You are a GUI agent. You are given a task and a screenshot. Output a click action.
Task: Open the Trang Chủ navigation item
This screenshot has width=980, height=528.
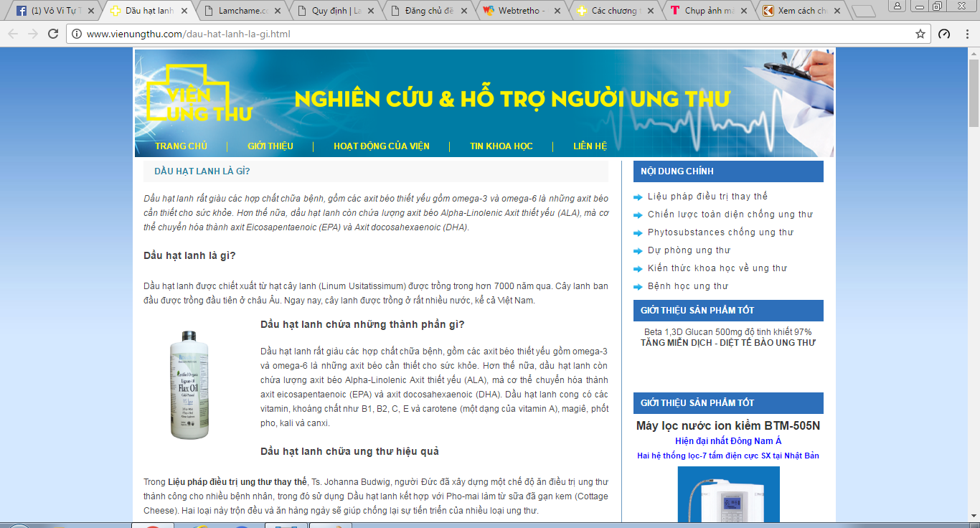click(x=181, y=146)
